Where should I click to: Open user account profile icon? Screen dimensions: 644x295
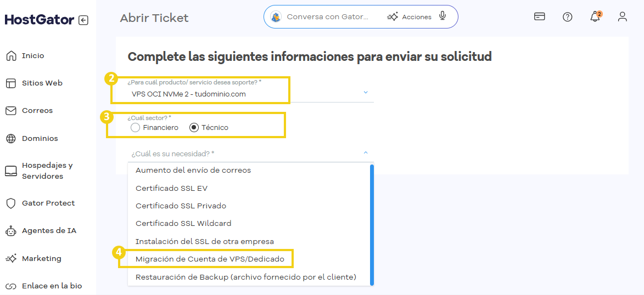point(623,17)
